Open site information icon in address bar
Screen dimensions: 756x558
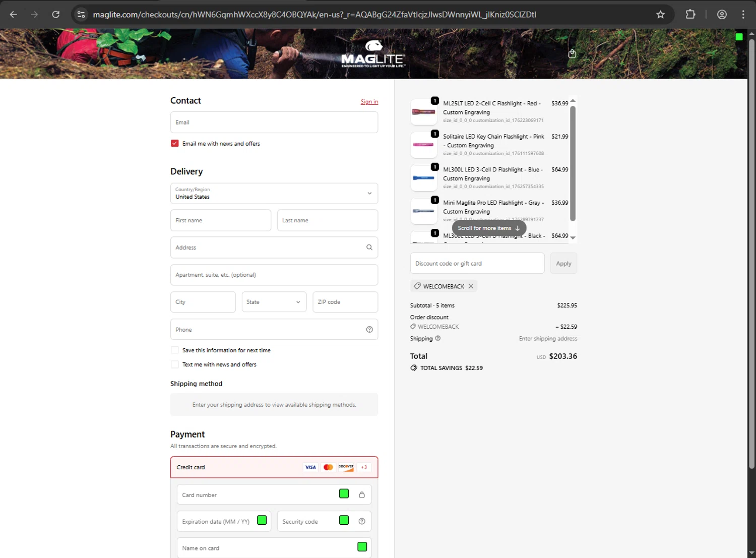click(81, 15)
